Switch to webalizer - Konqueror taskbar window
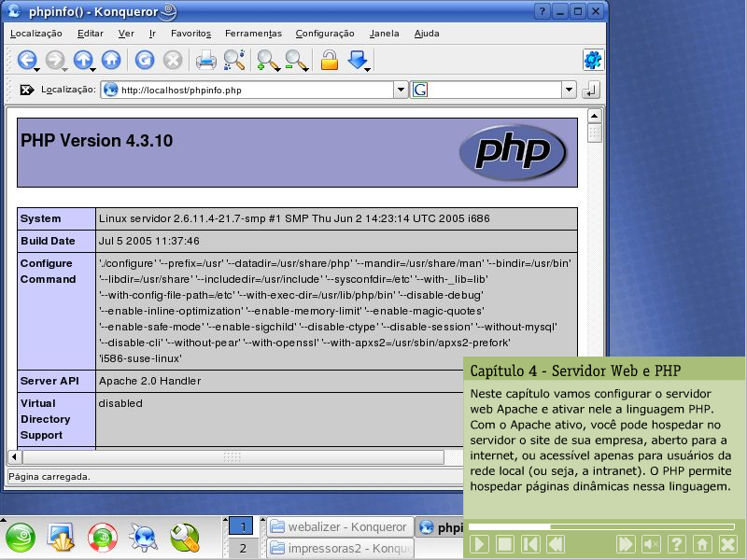 pos(338,526)
